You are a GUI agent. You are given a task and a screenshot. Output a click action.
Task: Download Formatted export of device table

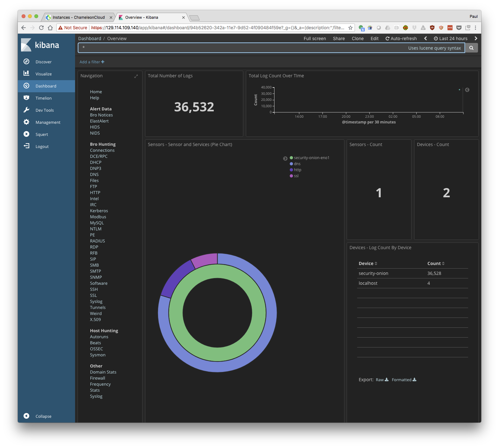[404, 380]
